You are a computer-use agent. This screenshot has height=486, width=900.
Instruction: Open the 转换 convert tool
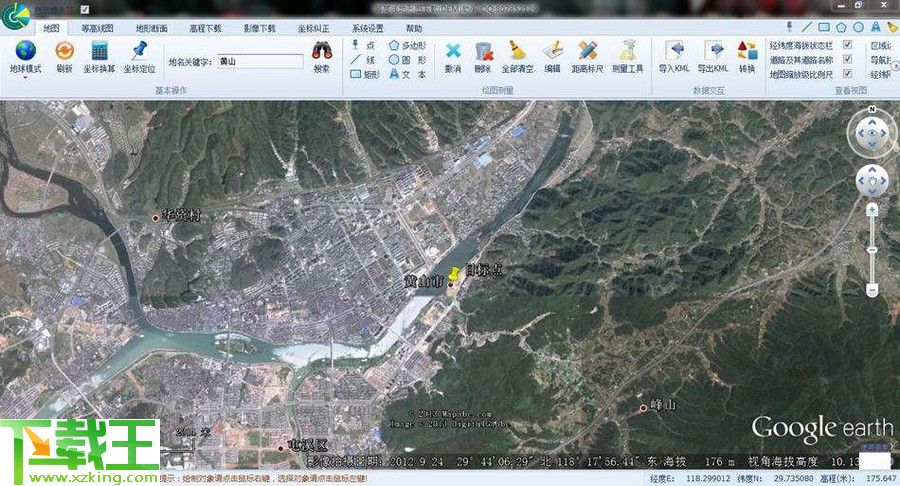click(747, 56)
